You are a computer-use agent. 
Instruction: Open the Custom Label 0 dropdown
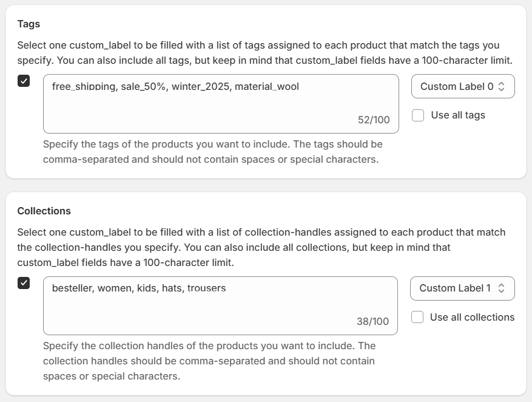click(x=462, y=86)
